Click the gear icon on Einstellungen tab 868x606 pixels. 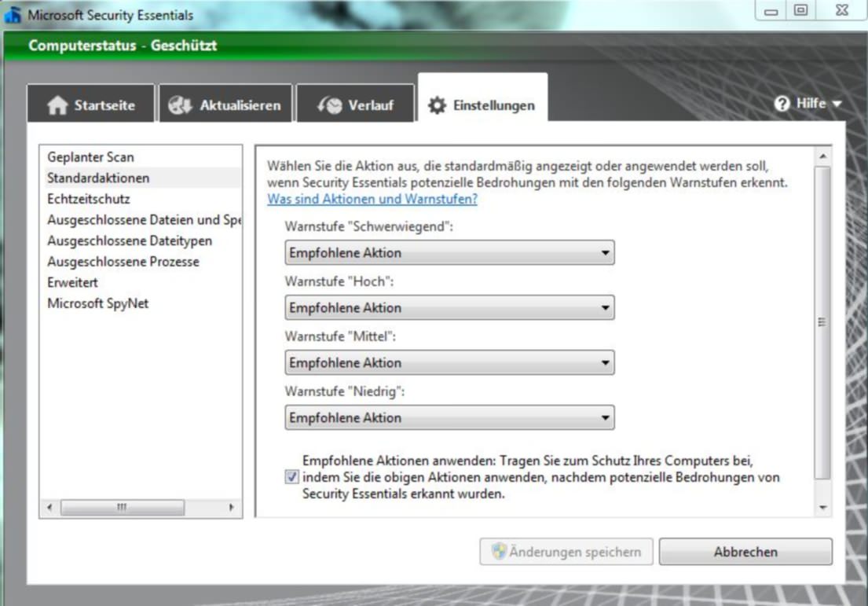click(437, 105)
